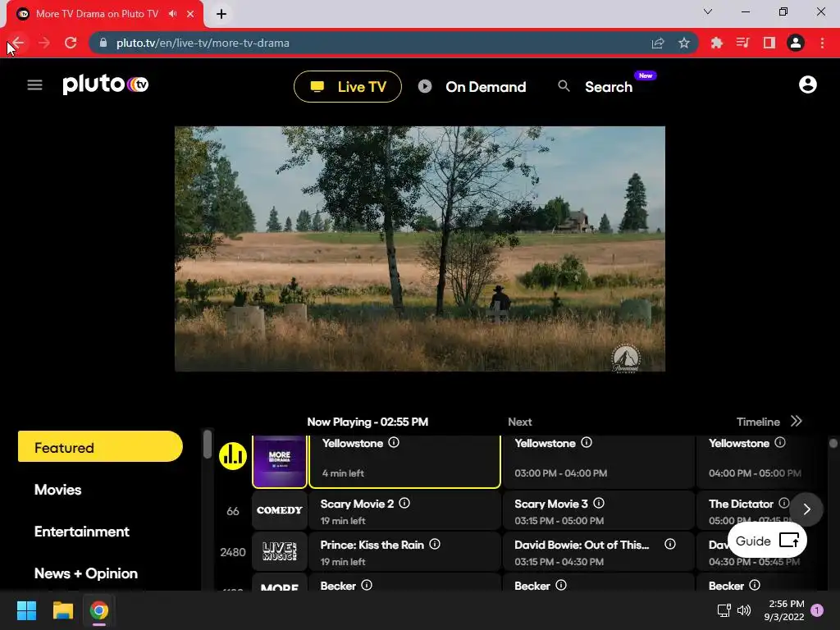The height and width of the screenshot is (630, 840).
Task: Show info for Scary Movie 3
Action: pos(599,503)
